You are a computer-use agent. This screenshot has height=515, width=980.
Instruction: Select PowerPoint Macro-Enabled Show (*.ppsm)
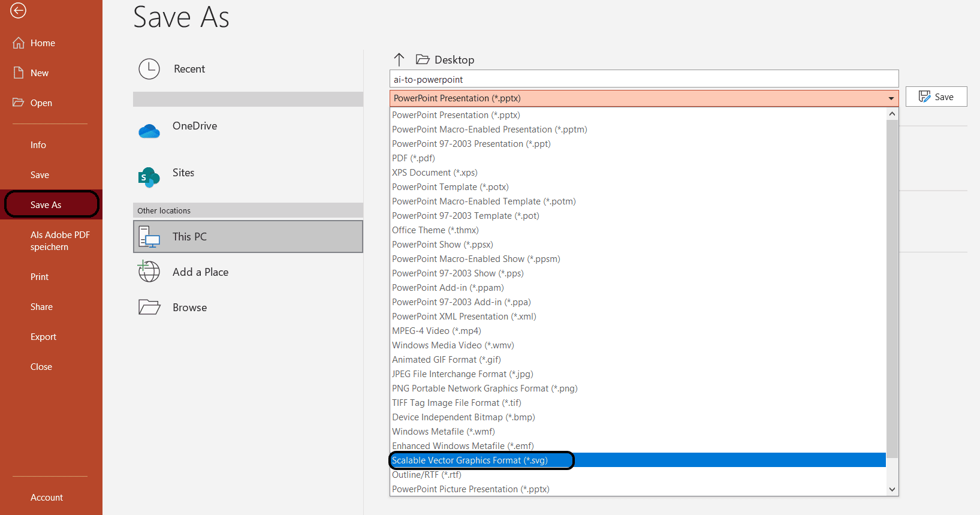tap(638, 259)
